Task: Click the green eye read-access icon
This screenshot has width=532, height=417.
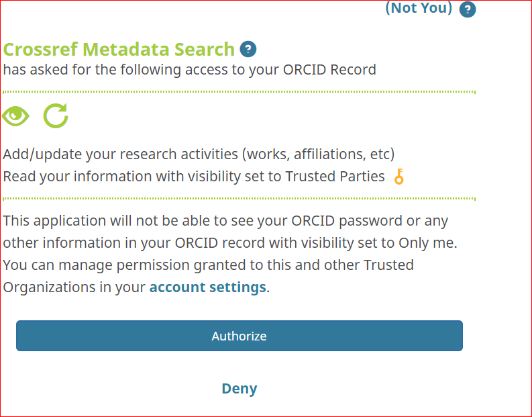Action: point(15,115)
